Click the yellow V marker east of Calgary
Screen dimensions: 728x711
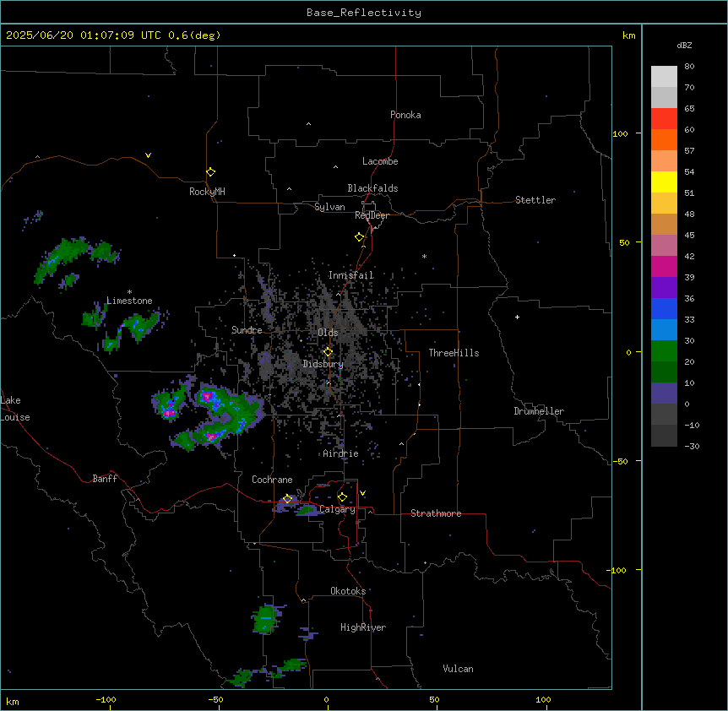click(362, 493)
